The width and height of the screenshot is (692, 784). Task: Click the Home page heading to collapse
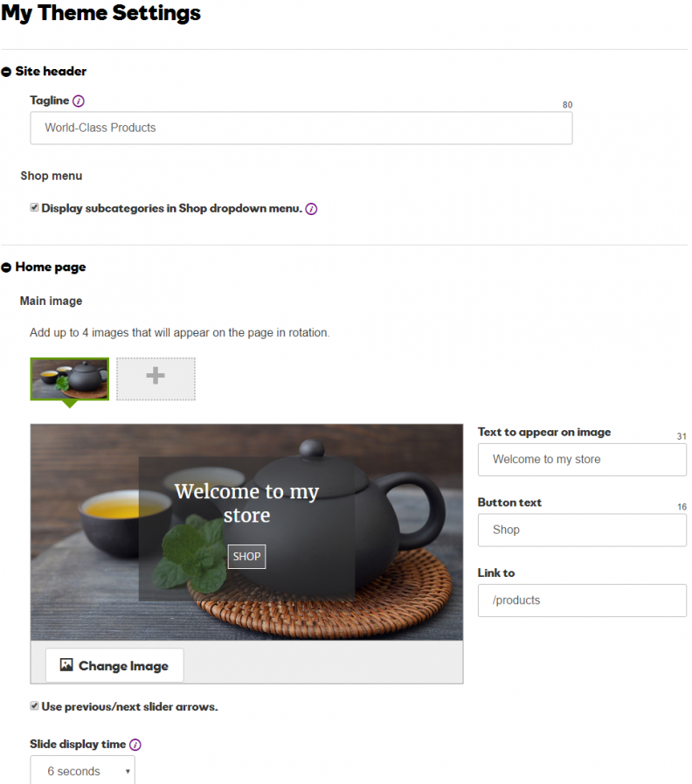(51, 267)
